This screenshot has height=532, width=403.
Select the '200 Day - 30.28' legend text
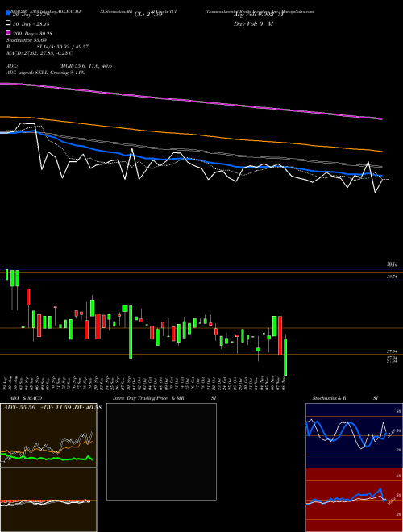[x=32, y=34]
